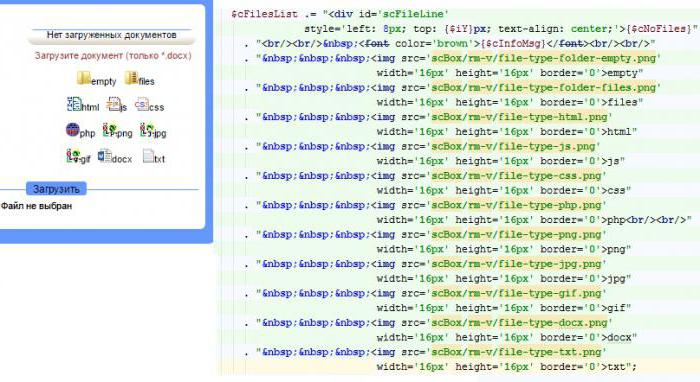Click the gif image file icon
Viewport: 700px width, 382px height.
[73, 156]
